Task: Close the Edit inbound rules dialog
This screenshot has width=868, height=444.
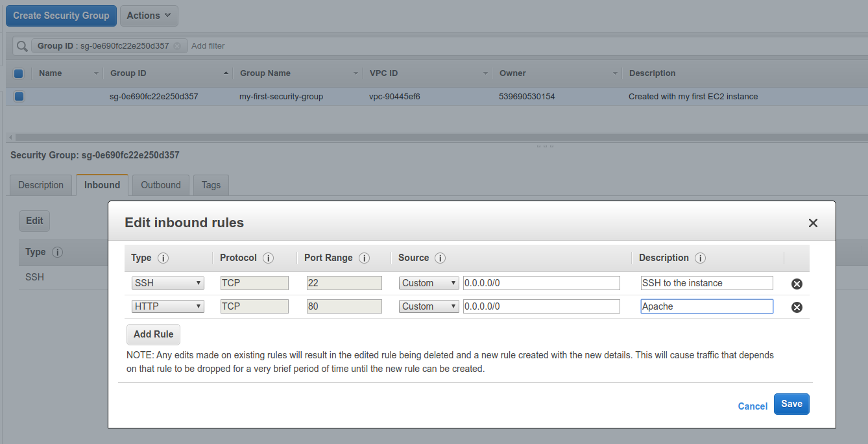Action: (813, 223)
